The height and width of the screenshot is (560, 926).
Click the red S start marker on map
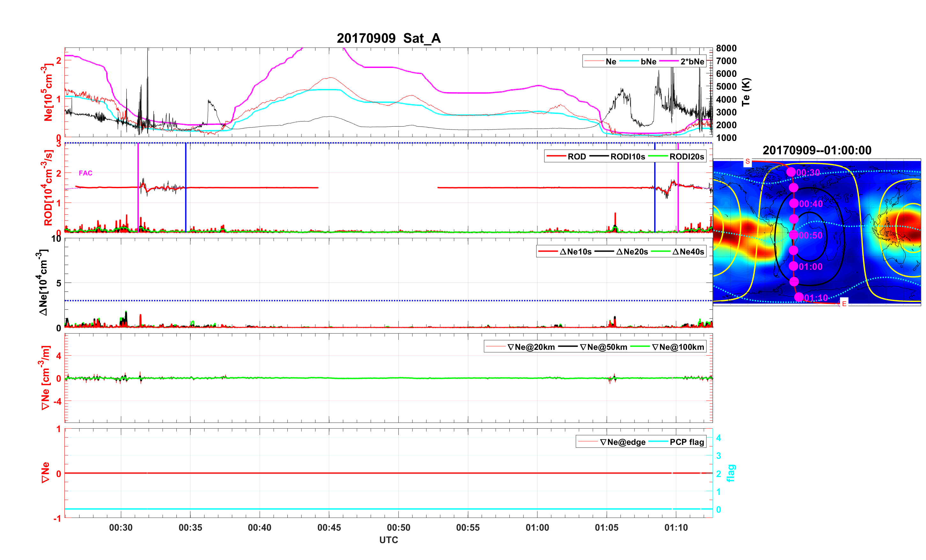click(x=747, y=162)
